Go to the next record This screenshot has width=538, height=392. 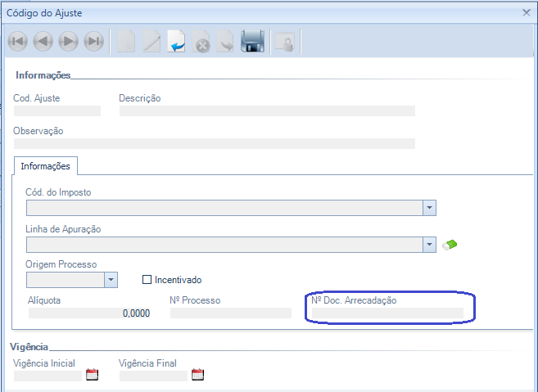pyautogui.click(x=68, y=42)
